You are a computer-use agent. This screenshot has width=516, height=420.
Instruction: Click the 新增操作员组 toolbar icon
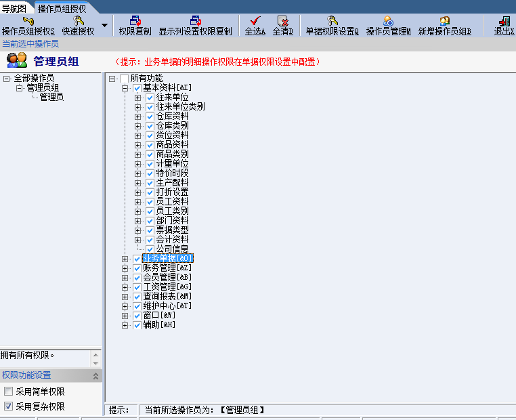[444, 21]
